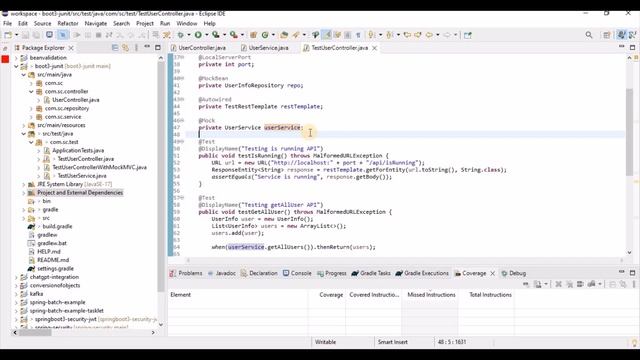Screen dimensions: 640x360
Task: Click the Debug bug toolbar icon
Action: (x=180, y=35)
